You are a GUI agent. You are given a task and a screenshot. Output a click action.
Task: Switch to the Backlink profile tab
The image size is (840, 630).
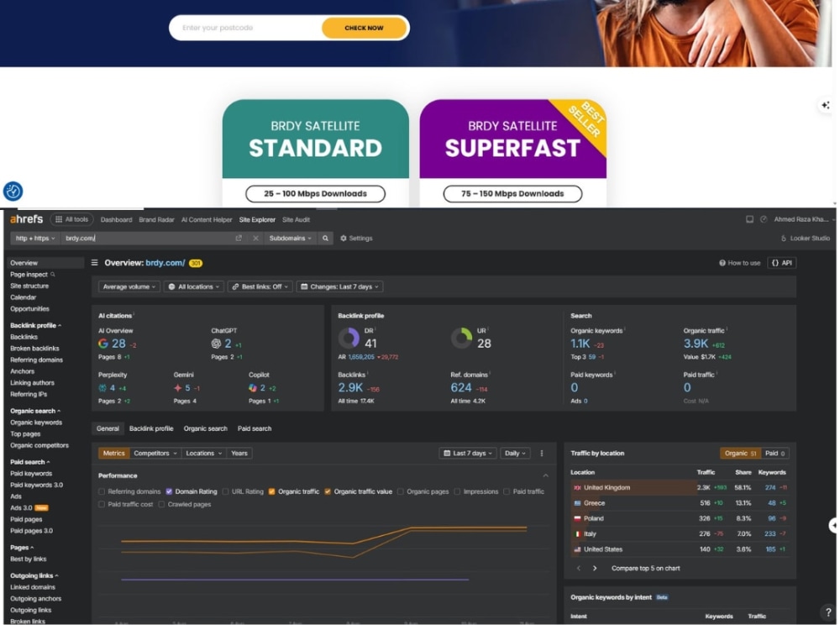tap(151, 428)
